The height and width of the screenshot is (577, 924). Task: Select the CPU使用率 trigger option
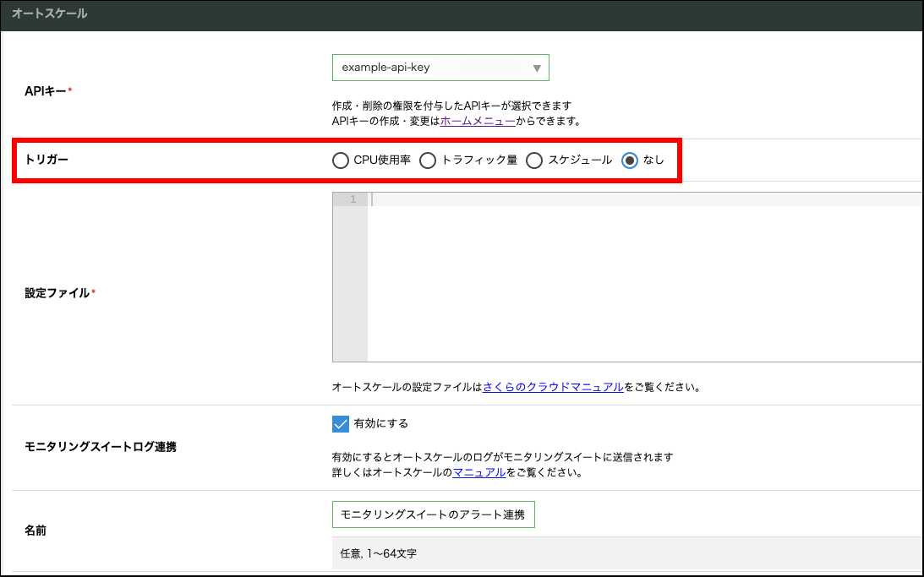coord(341,161)
